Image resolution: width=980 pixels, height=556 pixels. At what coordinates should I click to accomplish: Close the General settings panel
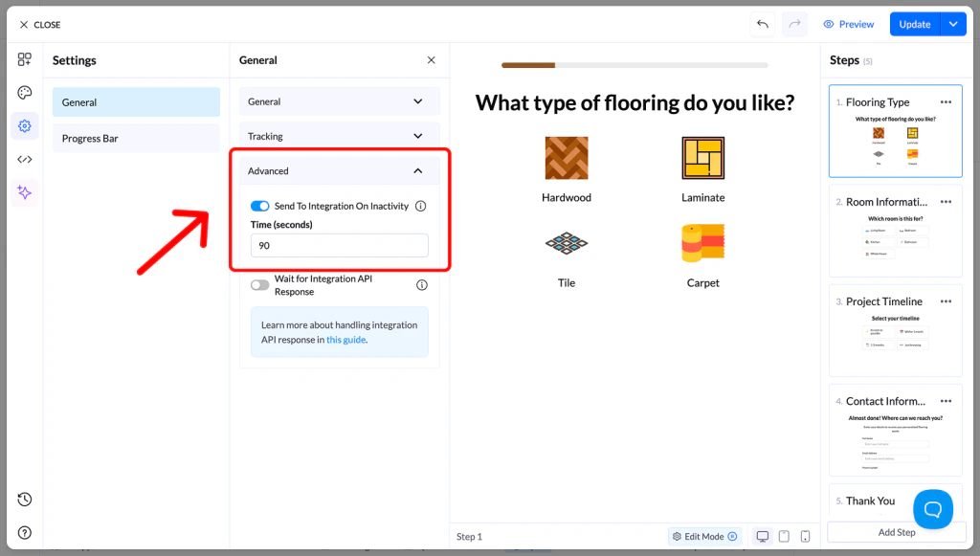432,60
